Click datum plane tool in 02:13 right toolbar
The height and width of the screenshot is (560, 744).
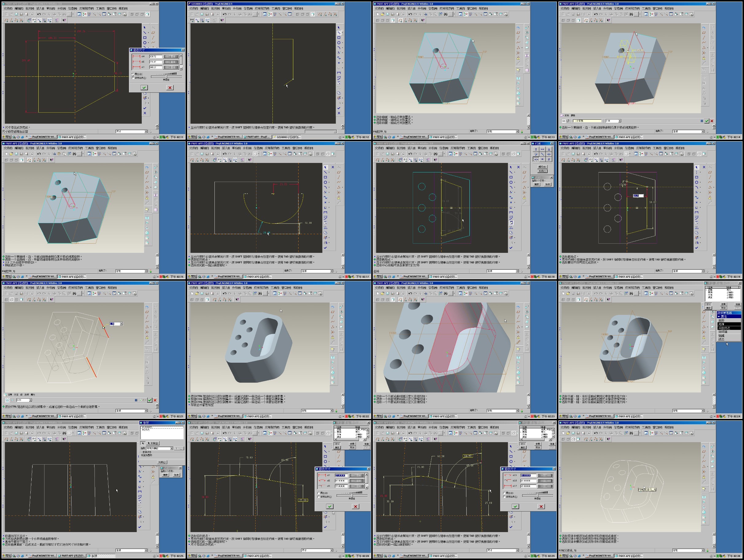pyautogui.click(x=518, y=33)
